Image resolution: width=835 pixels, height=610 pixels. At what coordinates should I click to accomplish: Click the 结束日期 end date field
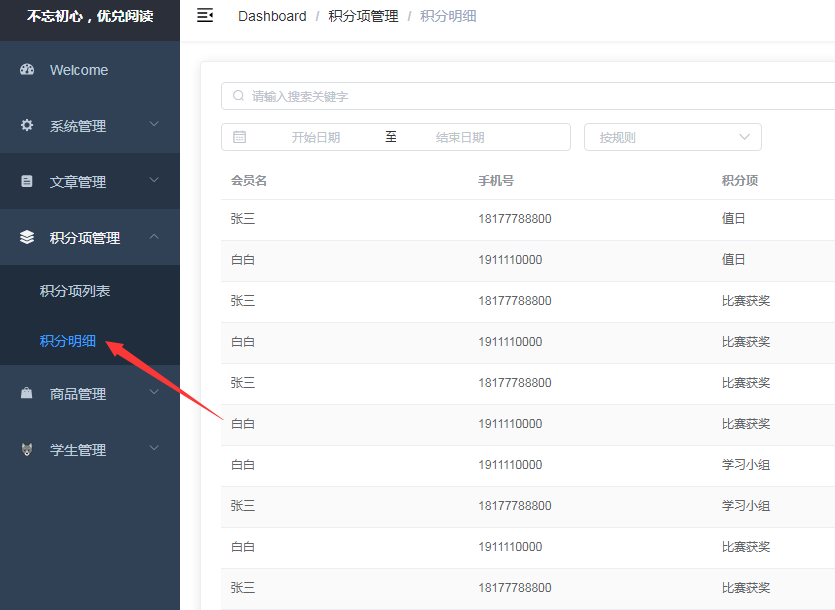(x=460, y=137)
